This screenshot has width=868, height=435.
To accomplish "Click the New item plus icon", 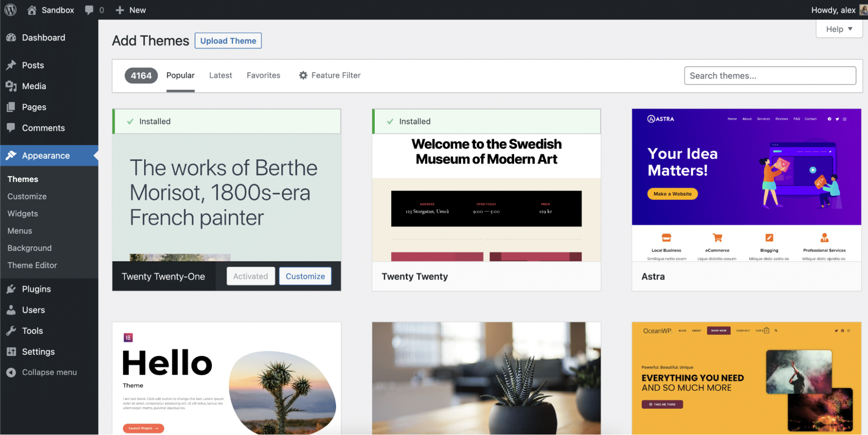I will tap(119, 10).
